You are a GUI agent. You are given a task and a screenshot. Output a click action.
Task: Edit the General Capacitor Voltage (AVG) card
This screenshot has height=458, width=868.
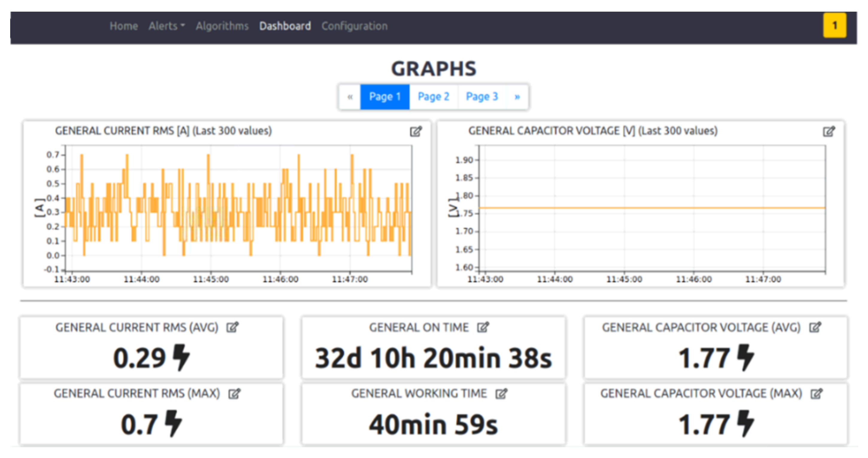tap(815, 327)
